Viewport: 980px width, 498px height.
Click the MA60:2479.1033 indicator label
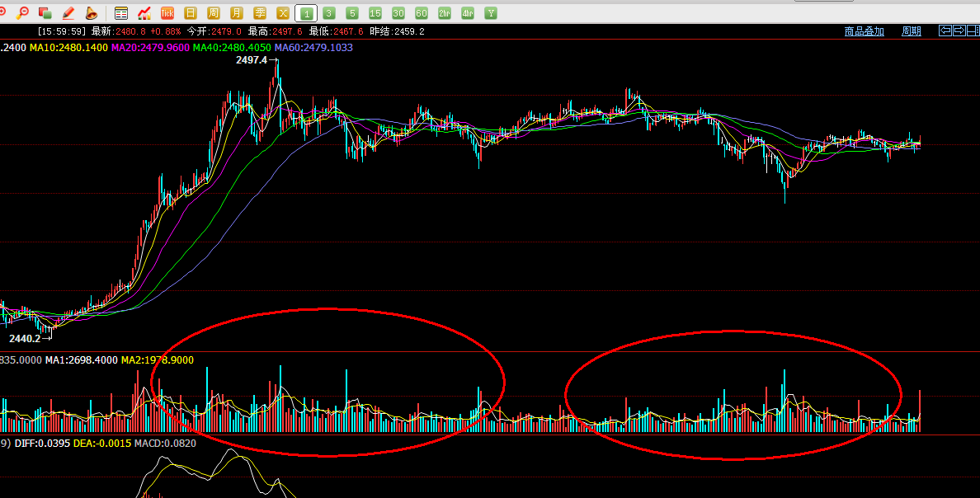(x=313, y=48)
